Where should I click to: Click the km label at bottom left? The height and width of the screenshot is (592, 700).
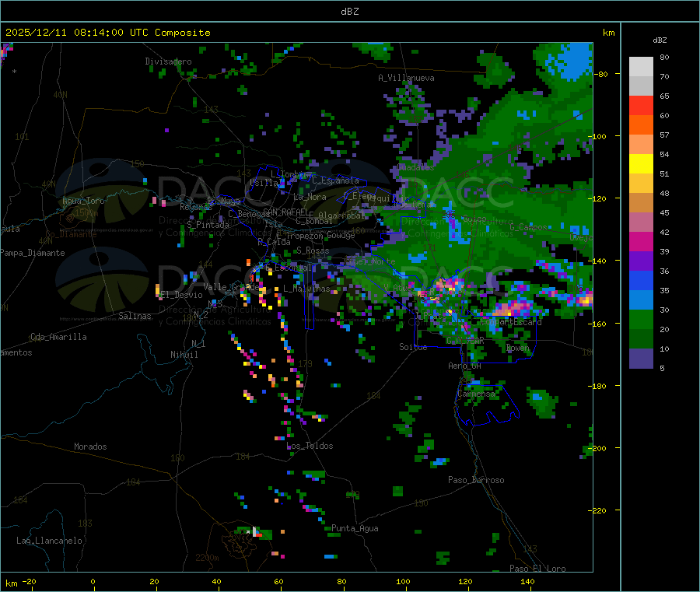[11, 583]
